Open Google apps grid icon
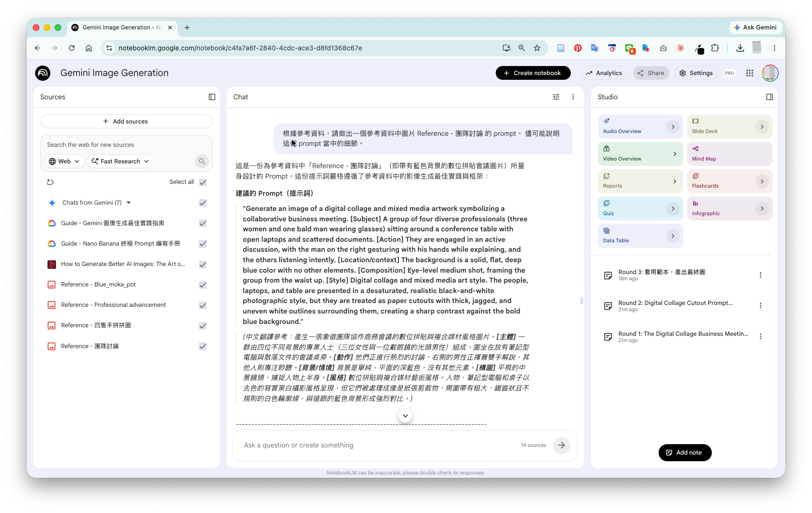Image resolution: width=812 pixels, height=513 pixels. (749, 73)
